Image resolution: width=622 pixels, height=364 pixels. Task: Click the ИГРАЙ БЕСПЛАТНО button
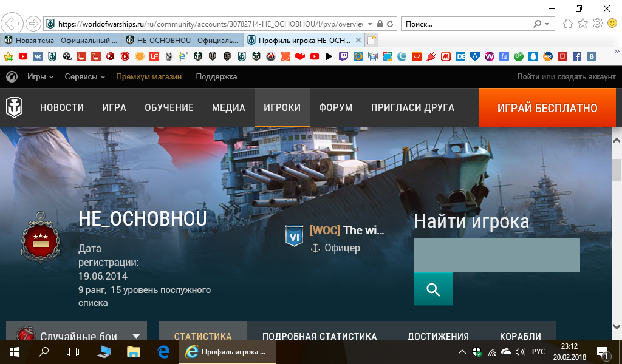click(547, 108)
